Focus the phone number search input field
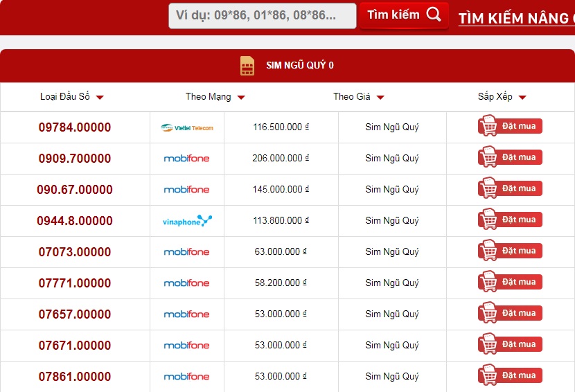This screenshot has height=392, width=575. coord(262,16)
